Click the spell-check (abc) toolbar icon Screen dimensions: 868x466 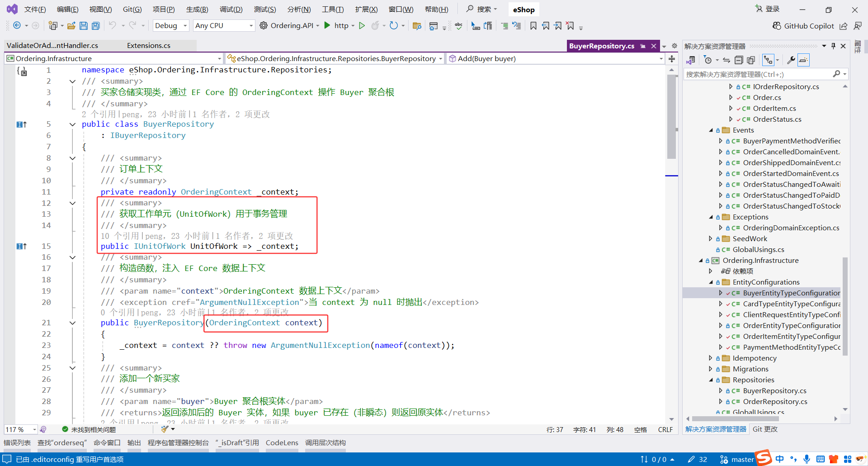tap(458, 26)
